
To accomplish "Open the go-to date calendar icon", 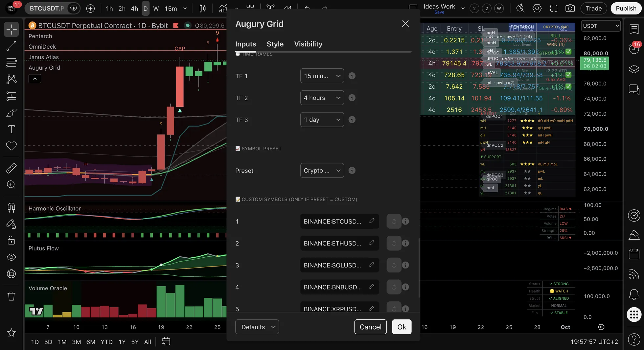I will (x=166, y=342).
